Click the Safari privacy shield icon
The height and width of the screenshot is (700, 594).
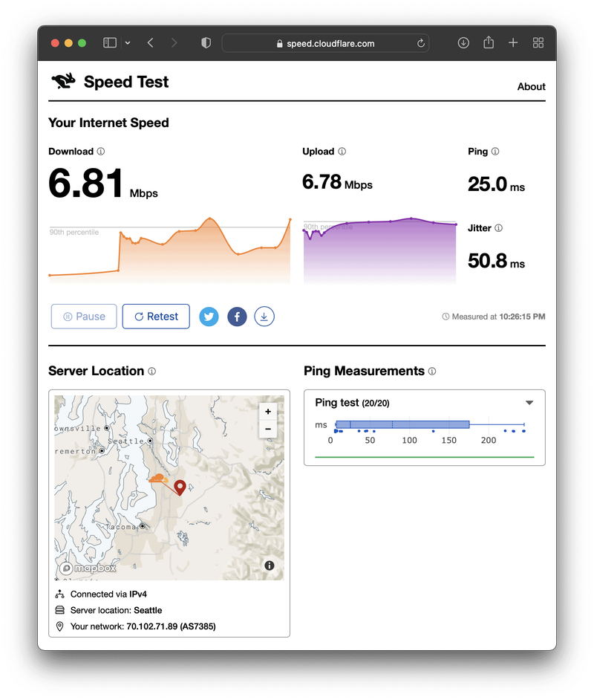point(206,43)
